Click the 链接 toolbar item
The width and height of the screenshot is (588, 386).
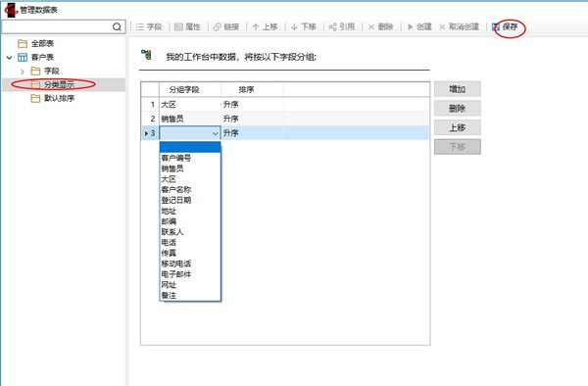(226, 26)
